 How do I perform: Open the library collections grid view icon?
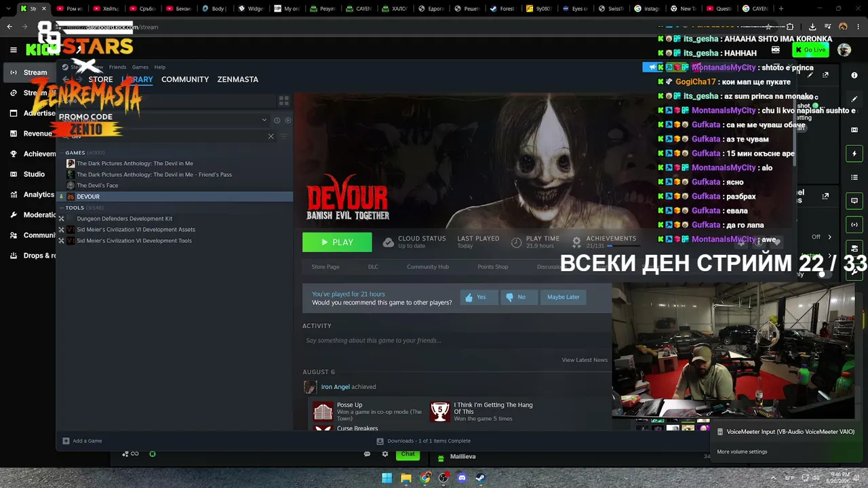coord(283,101)
